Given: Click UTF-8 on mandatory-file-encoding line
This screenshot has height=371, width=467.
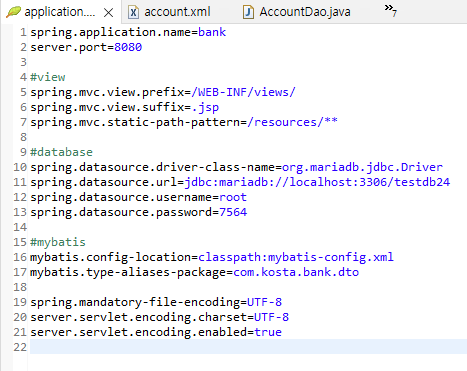Looking at the screenshot, I should pyautogui.click(x=264, y=302).
